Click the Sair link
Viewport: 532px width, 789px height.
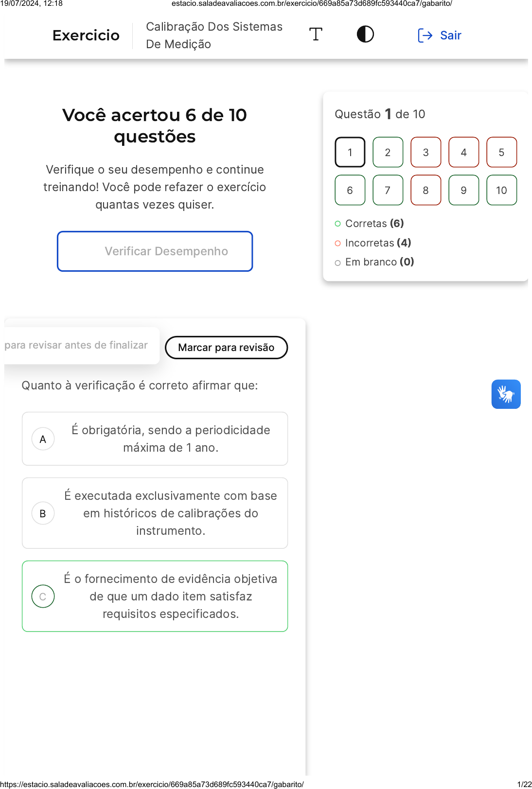[450, 35]
